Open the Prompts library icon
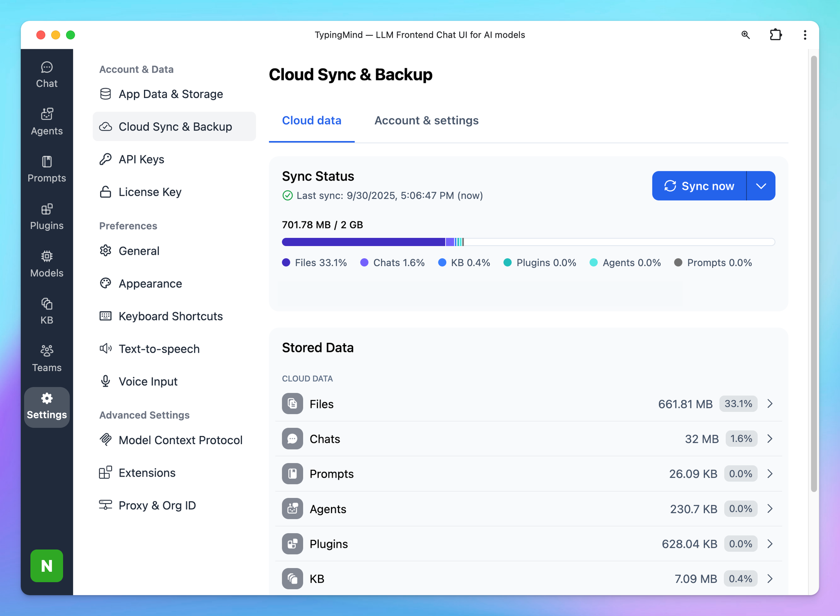 (x=47, y=169)
